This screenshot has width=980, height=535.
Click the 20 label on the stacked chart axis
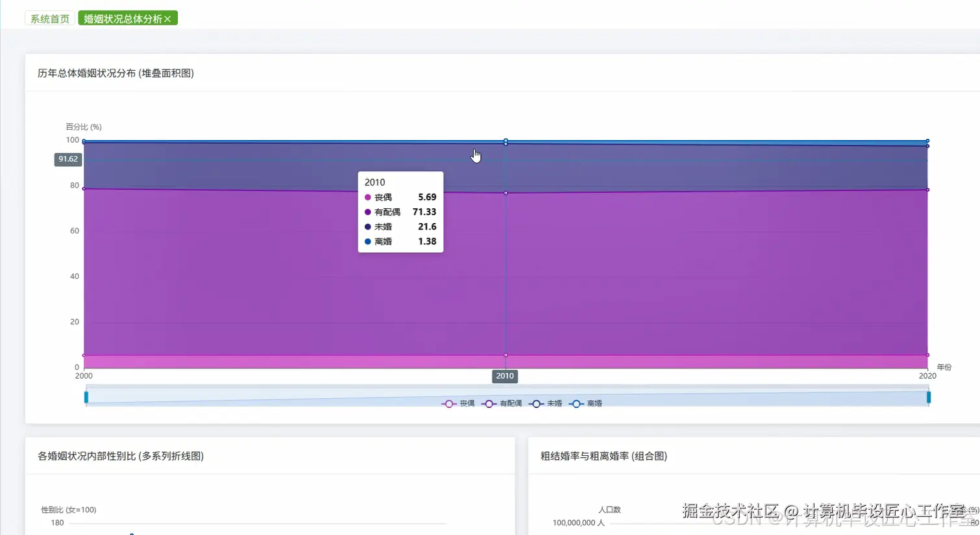(x=75, y=322)
